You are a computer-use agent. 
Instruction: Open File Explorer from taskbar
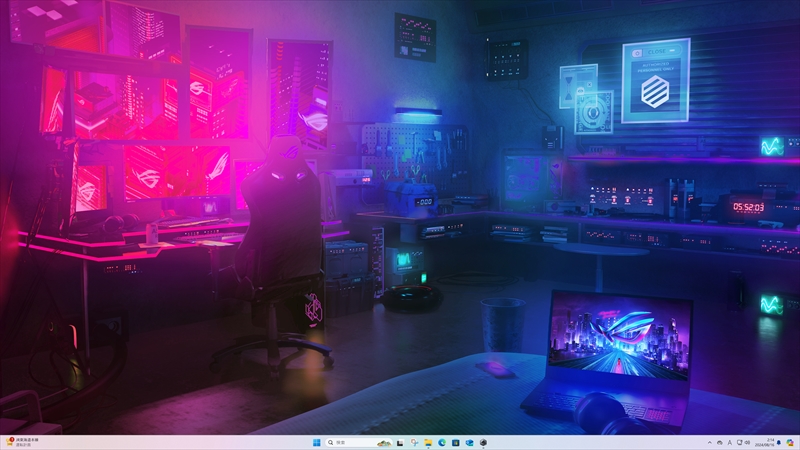(428, 442)
